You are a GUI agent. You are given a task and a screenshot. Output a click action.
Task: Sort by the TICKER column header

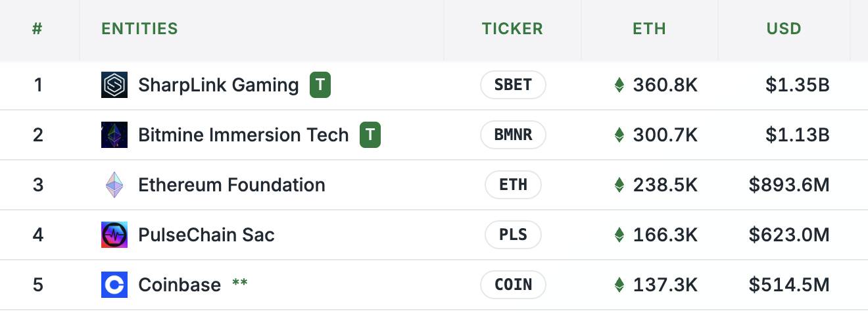(x=512, y=29)
